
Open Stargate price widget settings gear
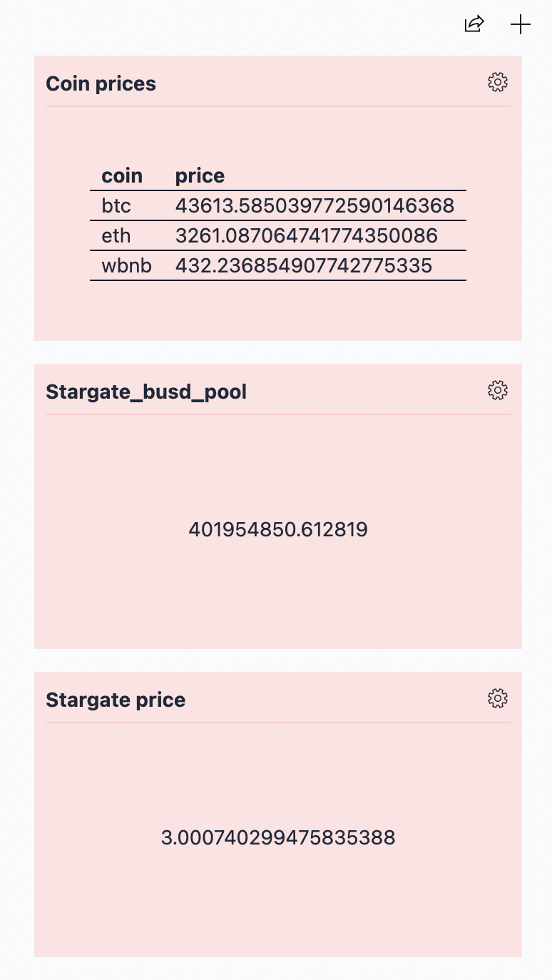click(497, 698)
